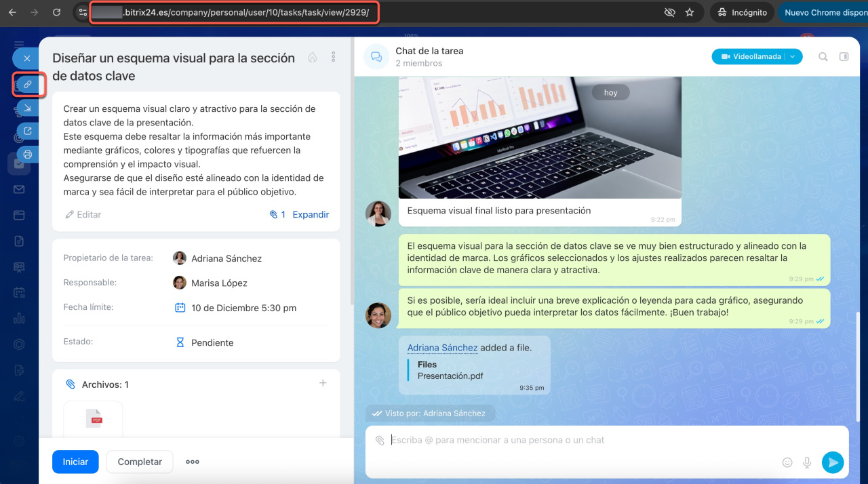
Task: Open the task title three-dot menu
Action: click(334, 58)
